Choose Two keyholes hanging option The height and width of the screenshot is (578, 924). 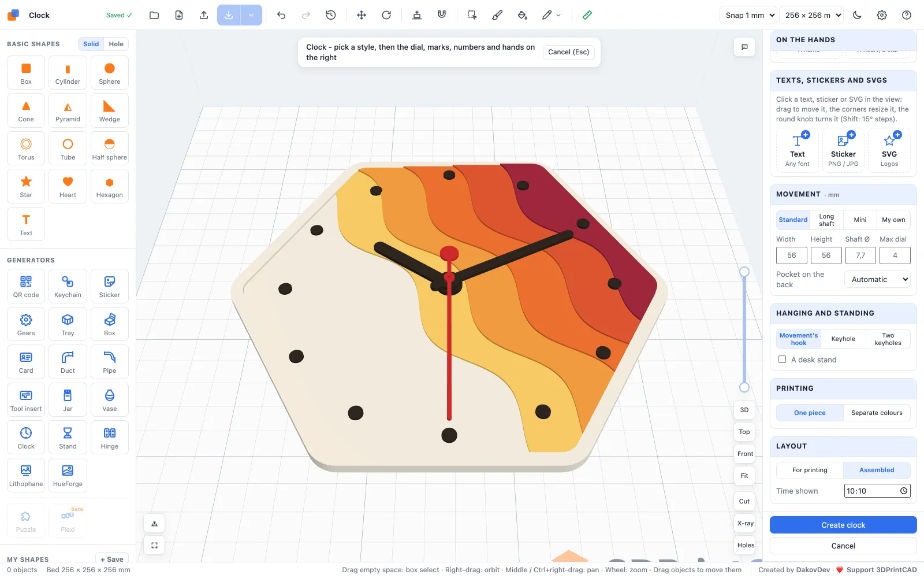click(888, 339)
